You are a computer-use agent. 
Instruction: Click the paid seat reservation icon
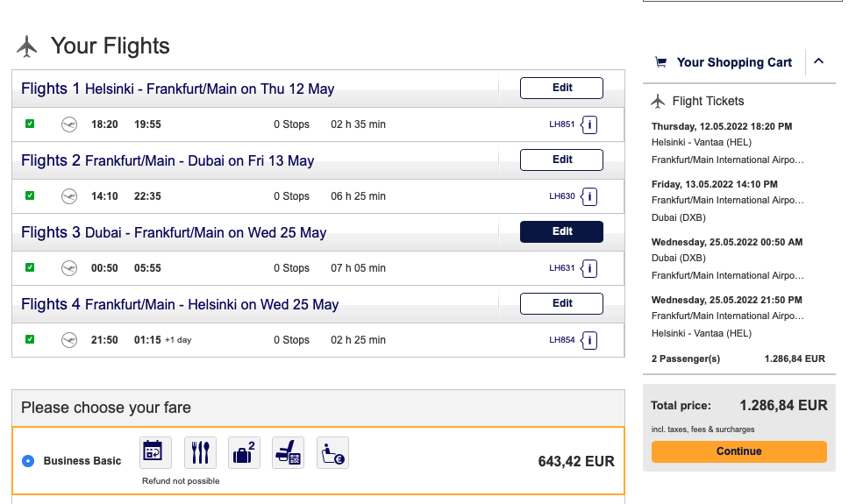pos(332,452)
